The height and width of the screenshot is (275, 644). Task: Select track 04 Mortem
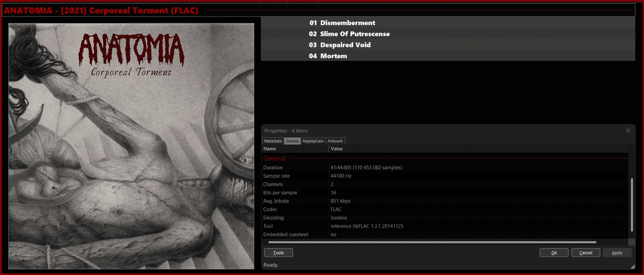(x=448, y=56)
